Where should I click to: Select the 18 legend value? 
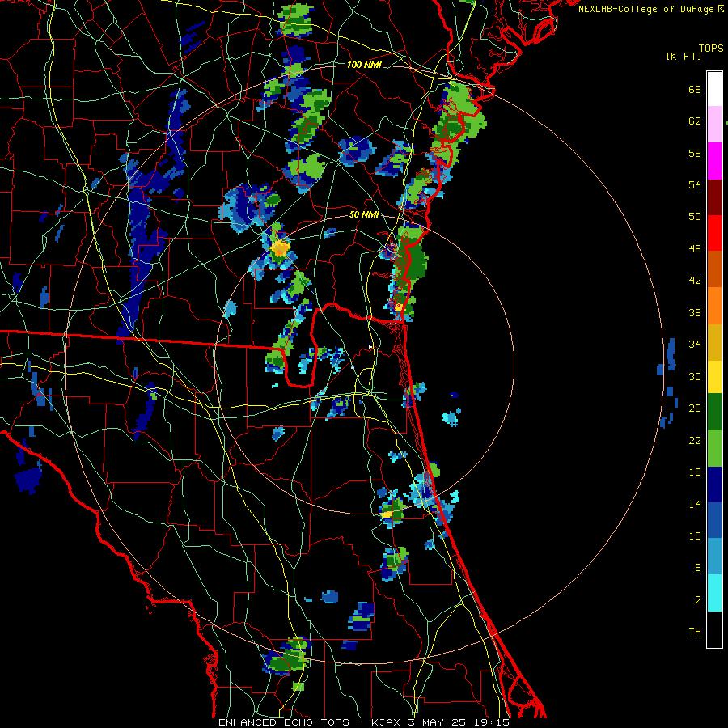[x=695, y=472]
